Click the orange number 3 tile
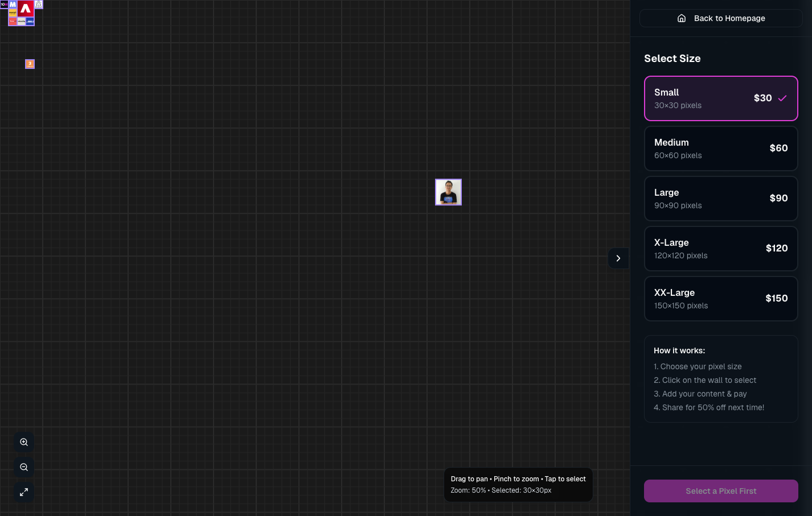Image resolution: width=812 pixels, height=516 pixels. [30, 64]
